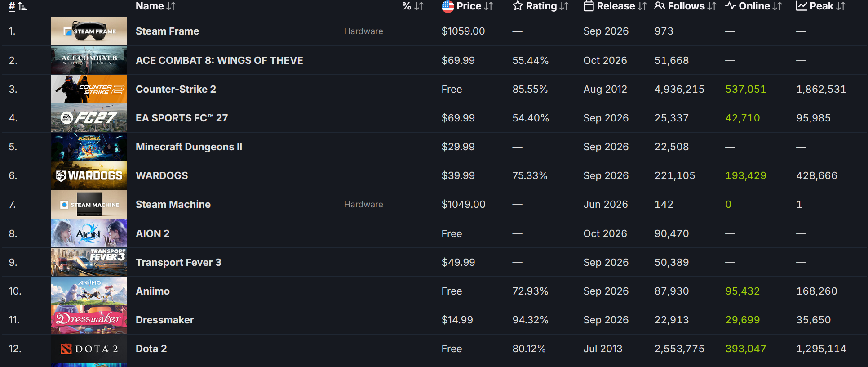
Task: Toggle the rank number sort order
Action: [x=18, y=6]
